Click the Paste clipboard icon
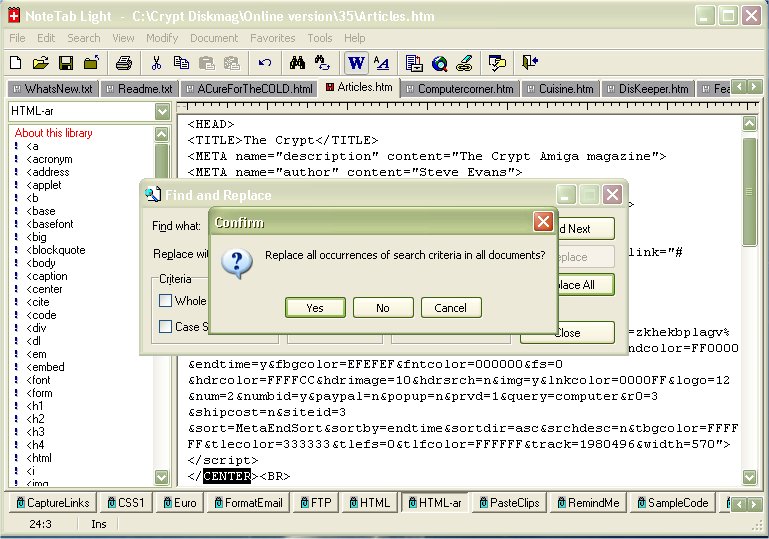 click(206, 63)
